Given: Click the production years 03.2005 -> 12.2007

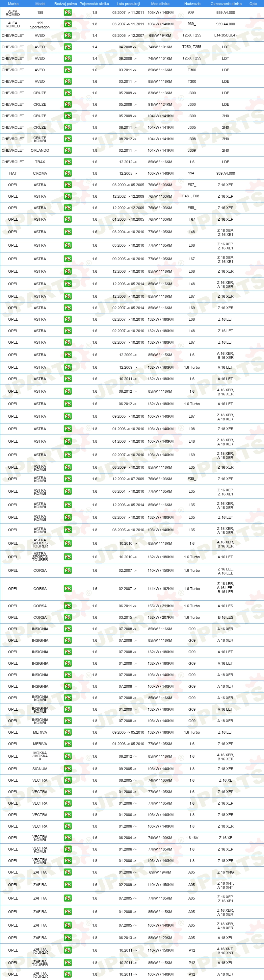Looking at the screenshot, I should (128, 35).
